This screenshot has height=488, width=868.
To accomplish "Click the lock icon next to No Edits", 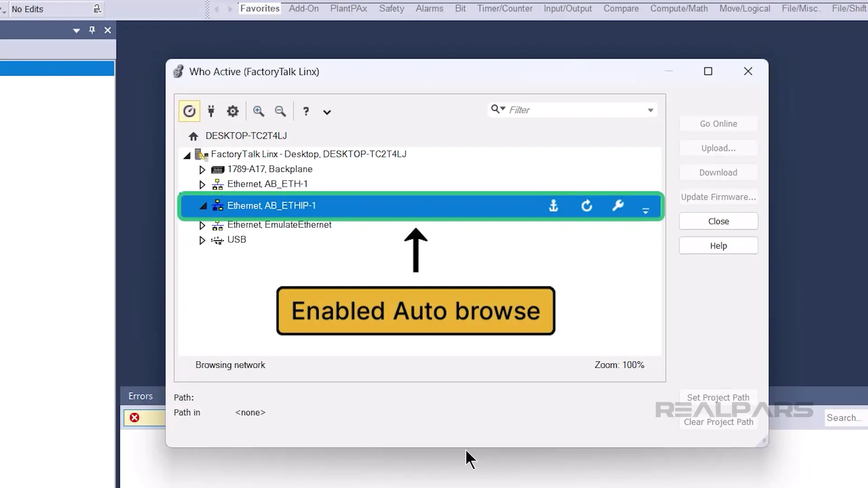I will point(97,9).
